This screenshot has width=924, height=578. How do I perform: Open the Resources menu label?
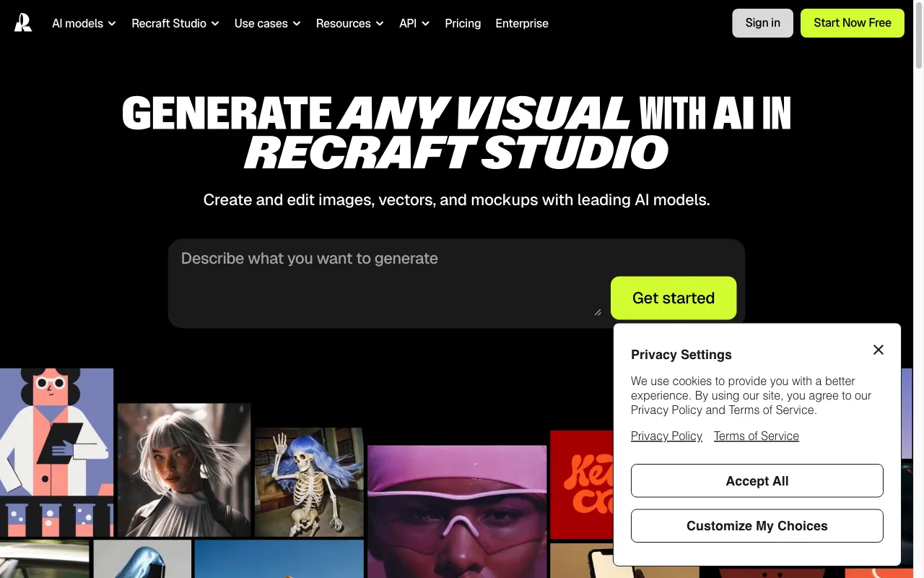344,23
